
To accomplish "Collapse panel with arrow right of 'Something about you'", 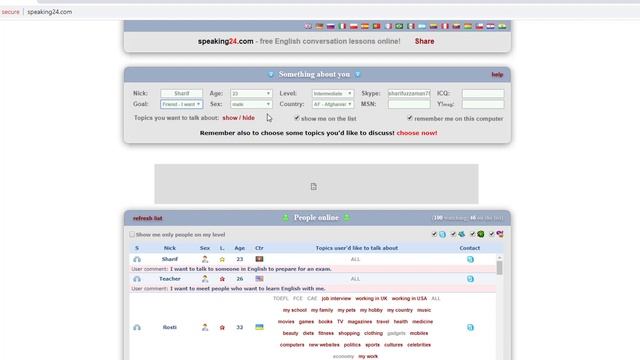I will pyautogui.click(x=358, y=74).
